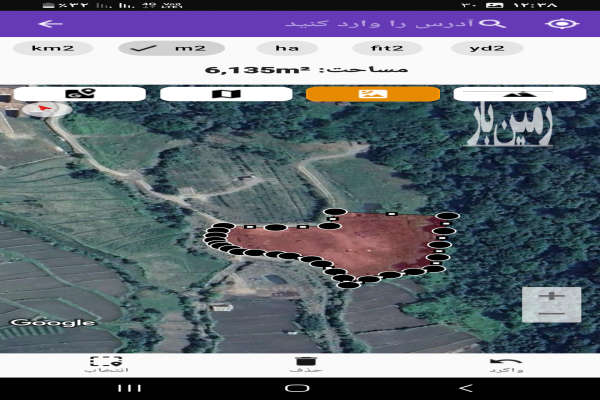Zoom out with the minus button
This screenshot has height=400, width=600.
551,313
